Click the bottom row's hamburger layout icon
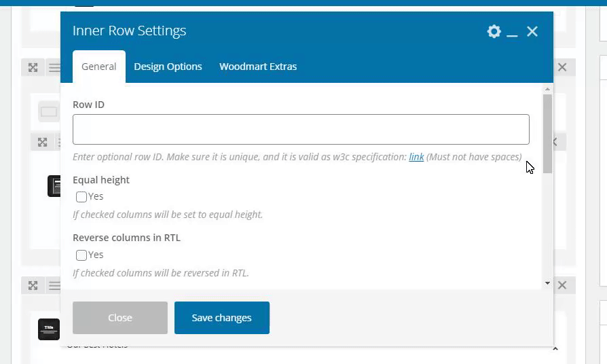 pos(54,286)
